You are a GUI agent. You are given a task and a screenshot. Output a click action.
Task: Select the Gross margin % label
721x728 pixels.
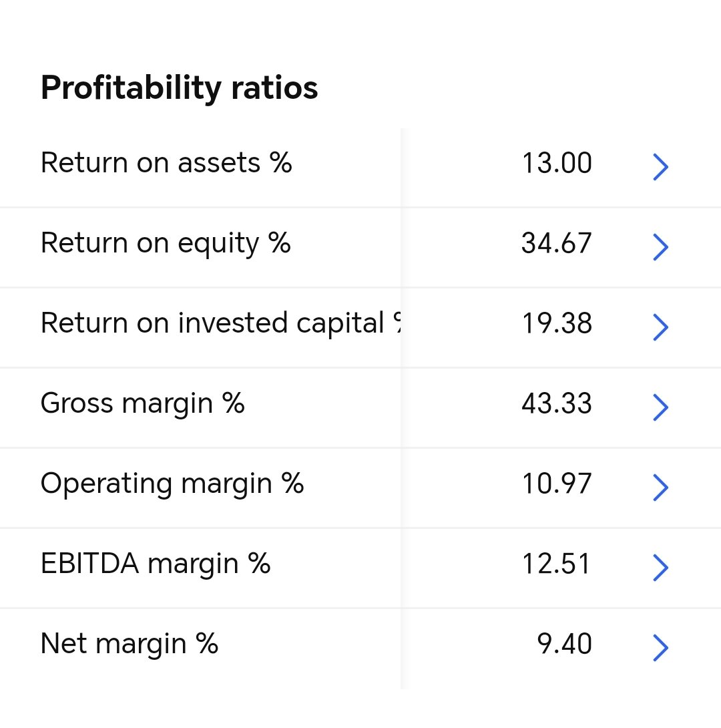[142, 404]
